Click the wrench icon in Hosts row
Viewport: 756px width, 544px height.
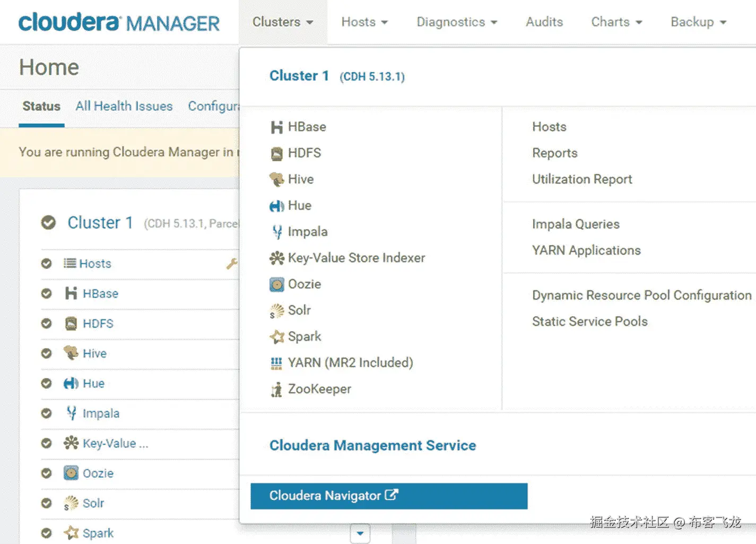coord(232,263)
